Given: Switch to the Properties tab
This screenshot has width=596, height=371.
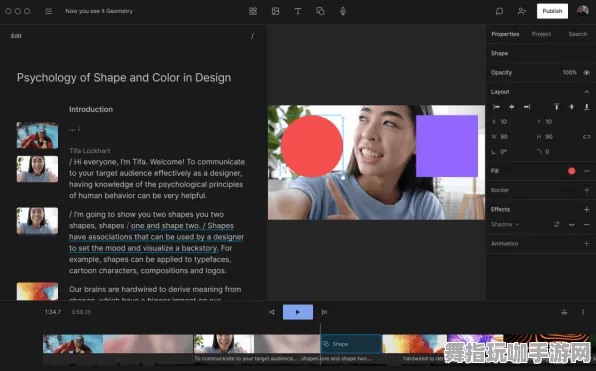Looking at the screenshot, I should click(x=505, y=34).
